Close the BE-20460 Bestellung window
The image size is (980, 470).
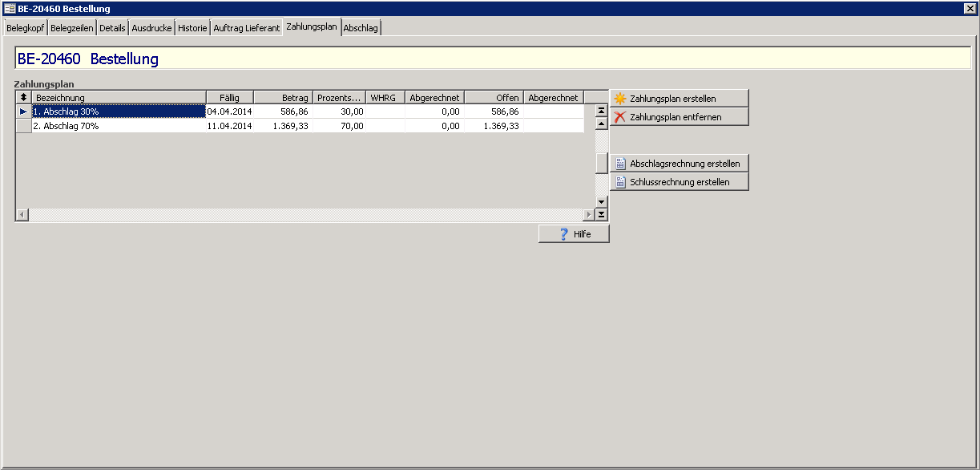[x=970, y=8]
